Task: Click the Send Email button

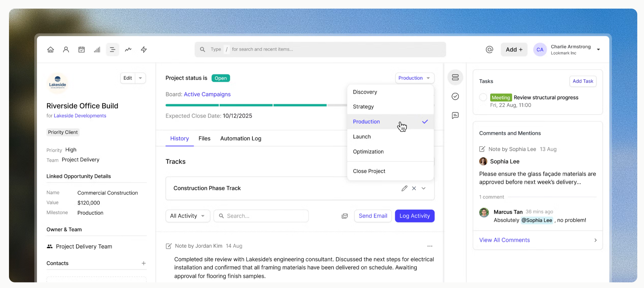Action: click(373, 216)
